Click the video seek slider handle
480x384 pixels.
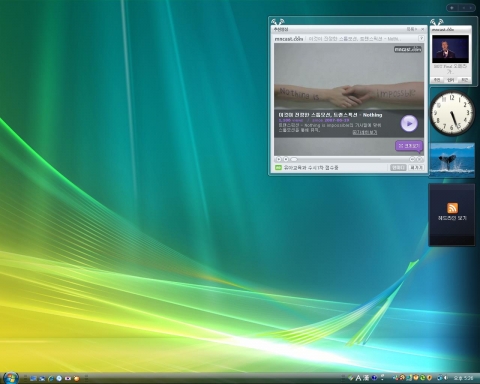[x=293, y=159]
